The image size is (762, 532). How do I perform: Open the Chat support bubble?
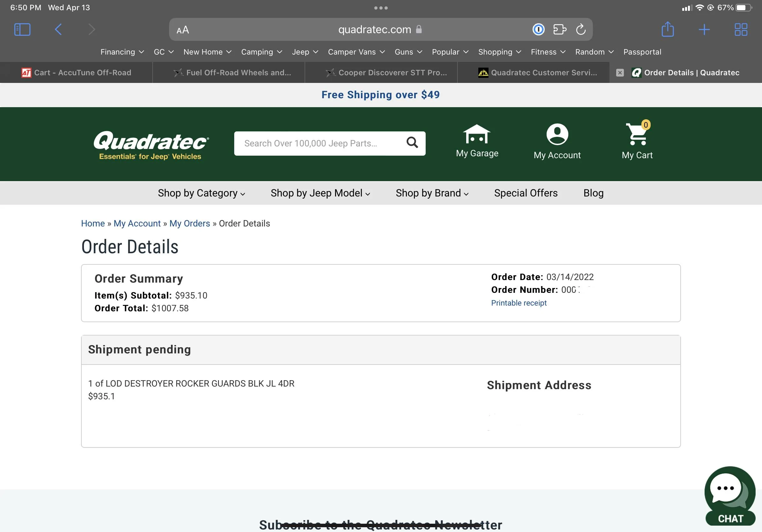pyautogui.click(x=730, y=496)
